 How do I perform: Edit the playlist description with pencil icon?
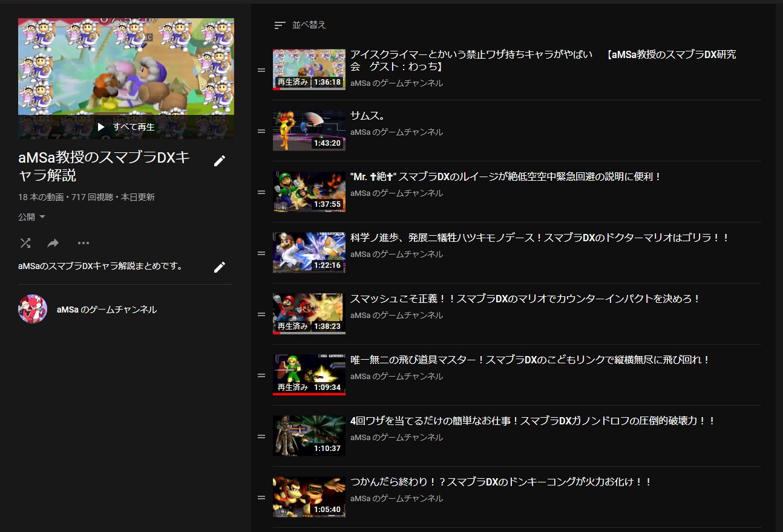click(x=220, y=267)
